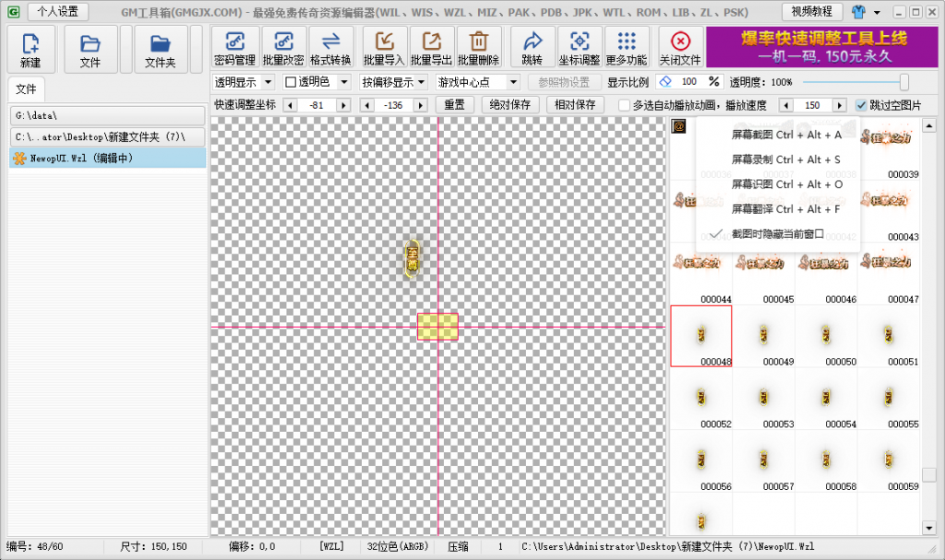Image resolution: width=945 pixels, height=560 pixels.
Task: Click the 批量导出 batch export icon
Action: tap(432, 46)
